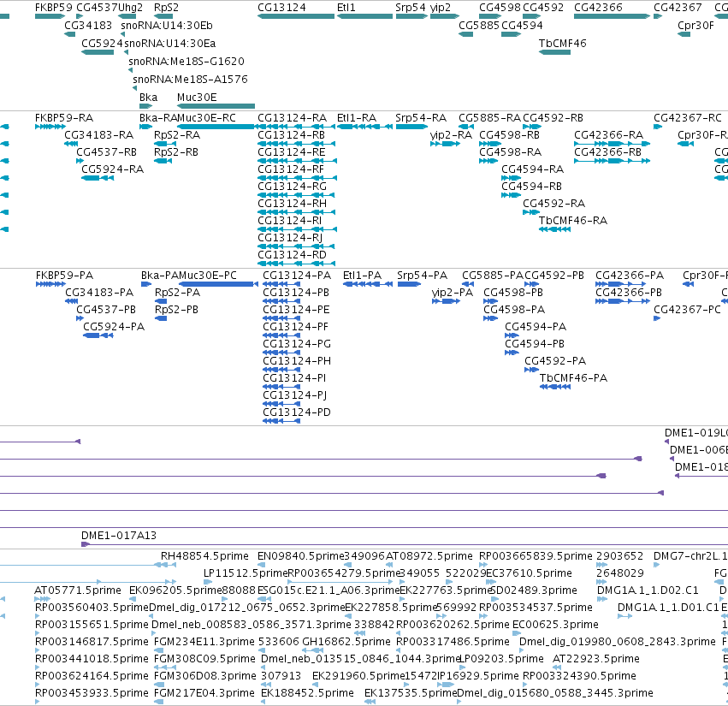Select protein FKBP59-PA
Viewport: 728px width, 706px height.
[x=64, y=276]
